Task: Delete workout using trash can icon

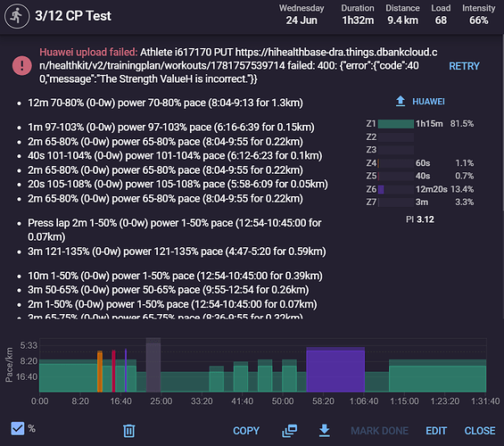Action: [x=128, y=431]
